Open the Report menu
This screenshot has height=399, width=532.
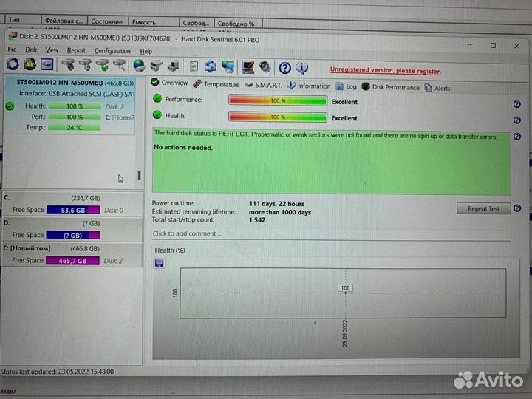coord(76,51)
